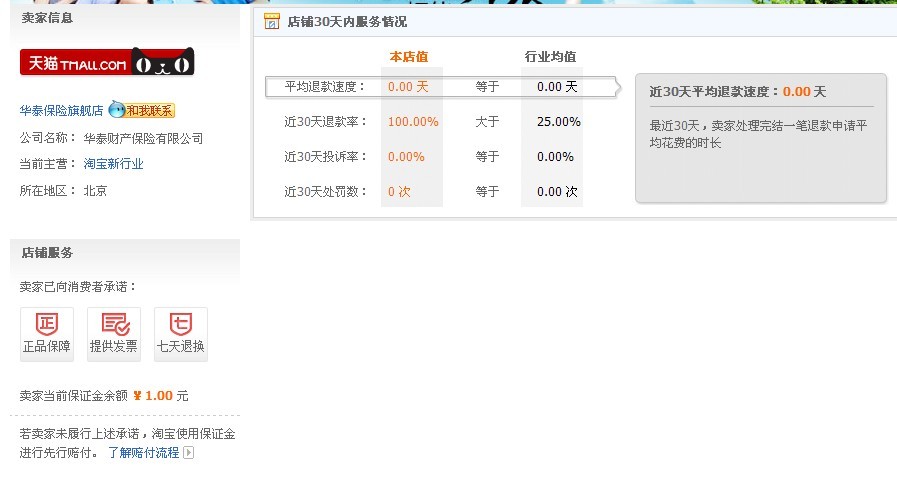
Task: Click the 提供发票 service badge
Action: [x=114, y=334]
